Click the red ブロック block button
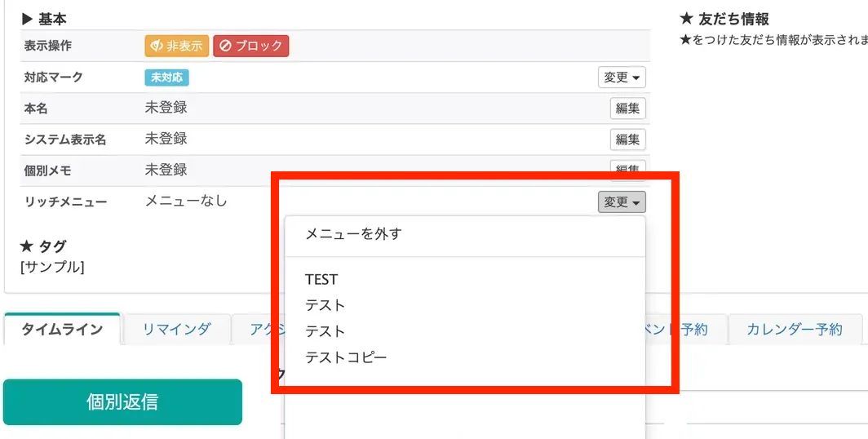 250,46
